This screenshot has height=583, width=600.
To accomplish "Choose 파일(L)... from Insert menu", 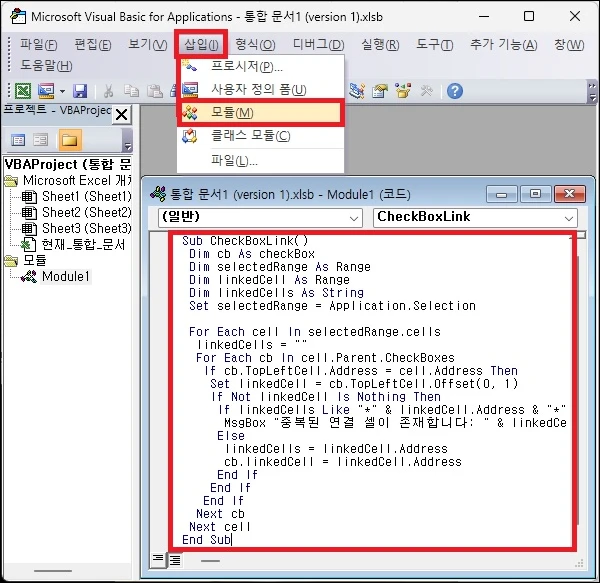I will coord(261,160).
